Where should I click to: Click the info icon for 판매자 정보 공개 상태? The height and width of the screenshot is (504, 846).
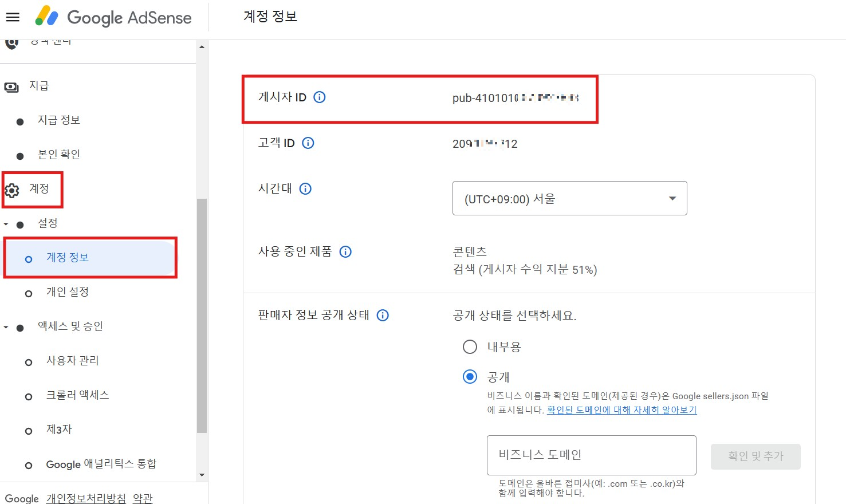click(x=382, y=315)
